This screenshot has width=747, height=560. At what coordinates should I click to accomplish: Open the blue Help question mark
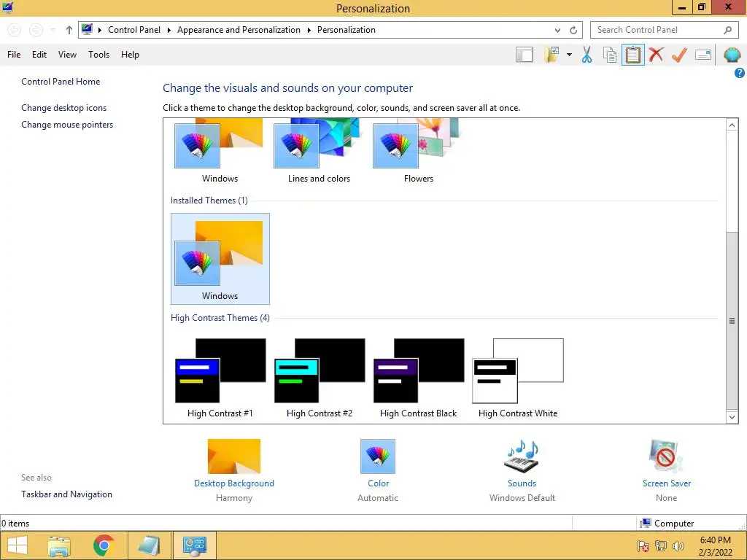click(x=740, y=73)
